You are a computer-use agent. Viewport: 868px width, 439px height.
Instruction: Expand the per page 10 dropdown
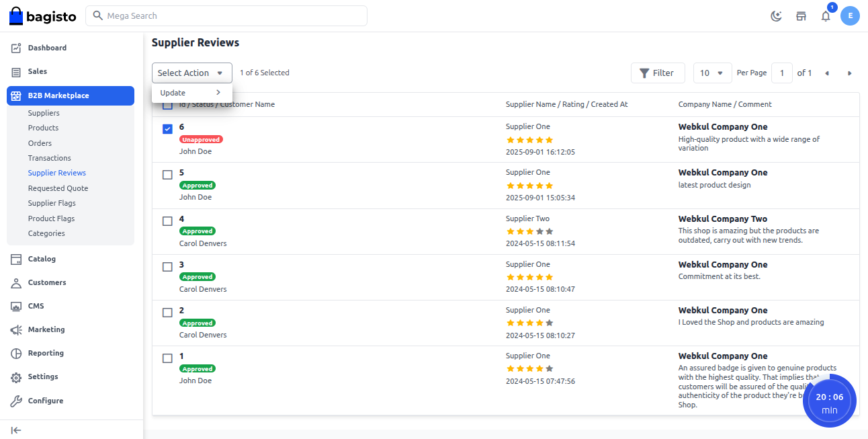coord(712,73)
